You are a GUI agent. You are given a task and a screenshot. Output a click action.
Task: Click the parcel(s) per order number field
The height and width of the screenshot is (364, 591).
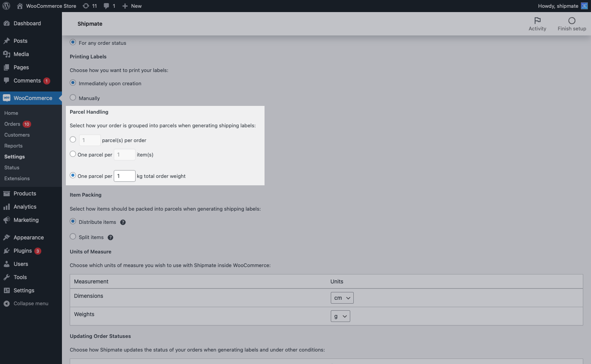click(90, 140)
